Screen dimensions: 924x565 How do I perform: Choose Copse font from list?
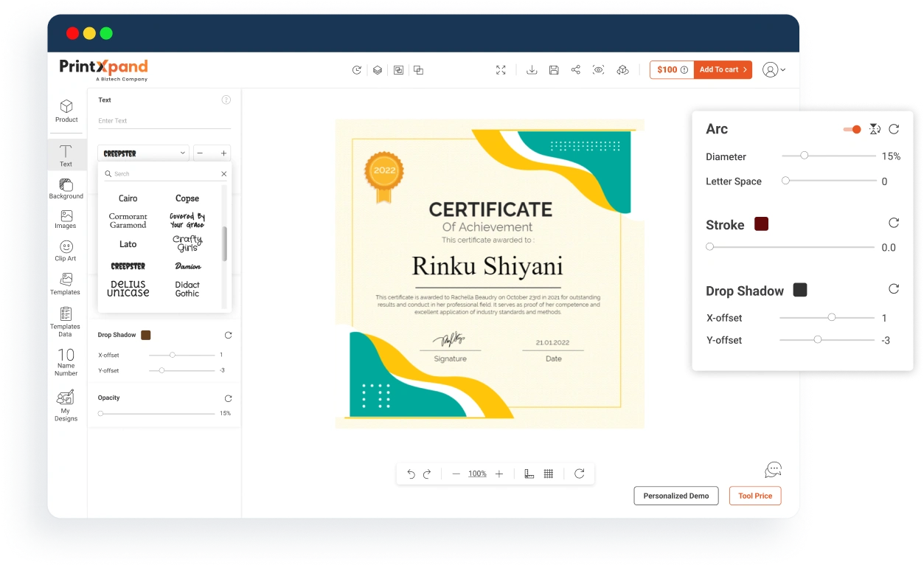187,198
